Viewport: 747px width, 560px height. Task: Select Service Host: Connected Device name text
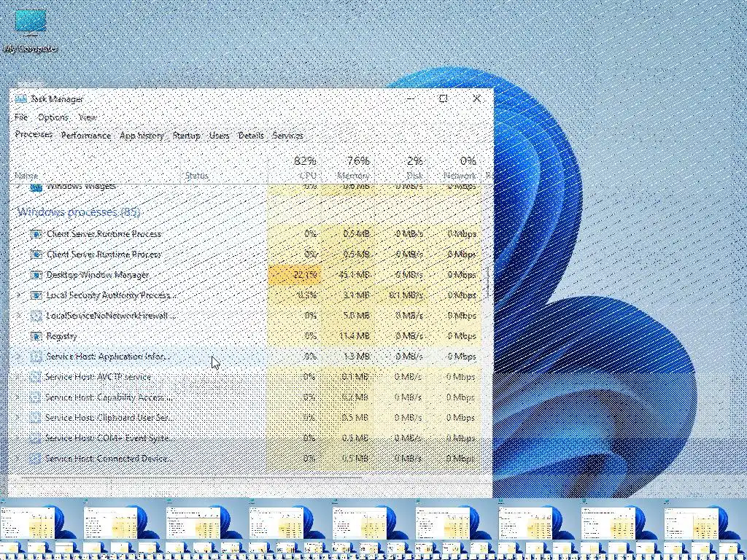[x=109, y=459]
